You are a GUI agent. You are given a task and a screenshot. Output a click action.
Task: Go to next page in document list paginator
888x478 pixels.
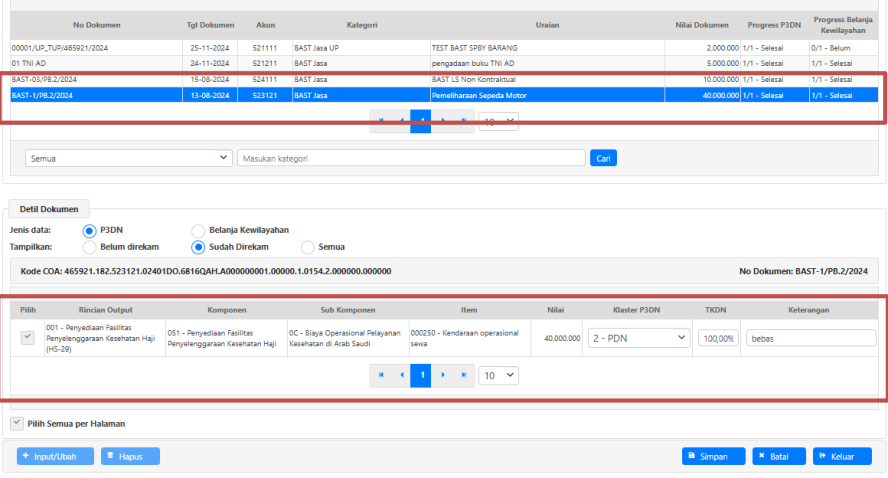443,121
